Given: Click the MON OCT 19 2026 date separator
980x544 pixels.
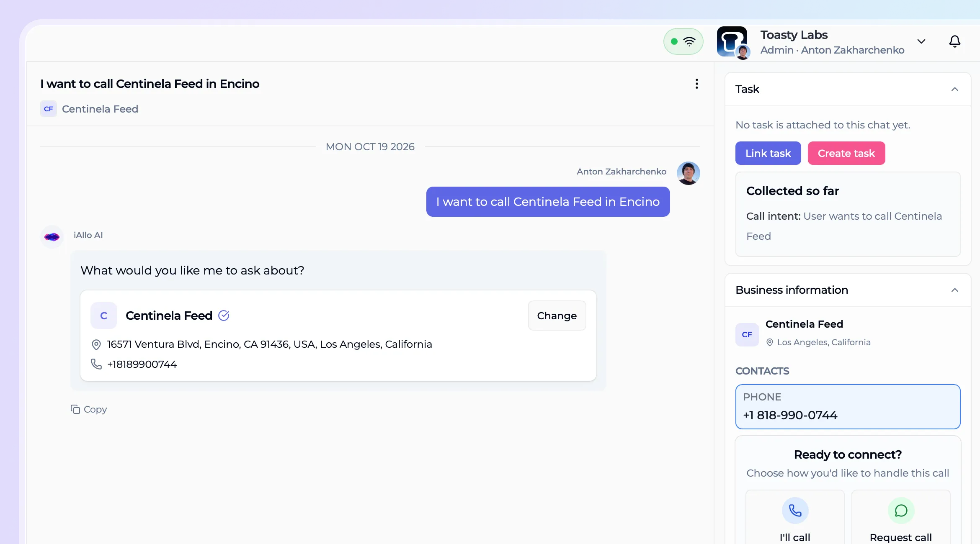Looking at the screenshot, I should (370, 146).
